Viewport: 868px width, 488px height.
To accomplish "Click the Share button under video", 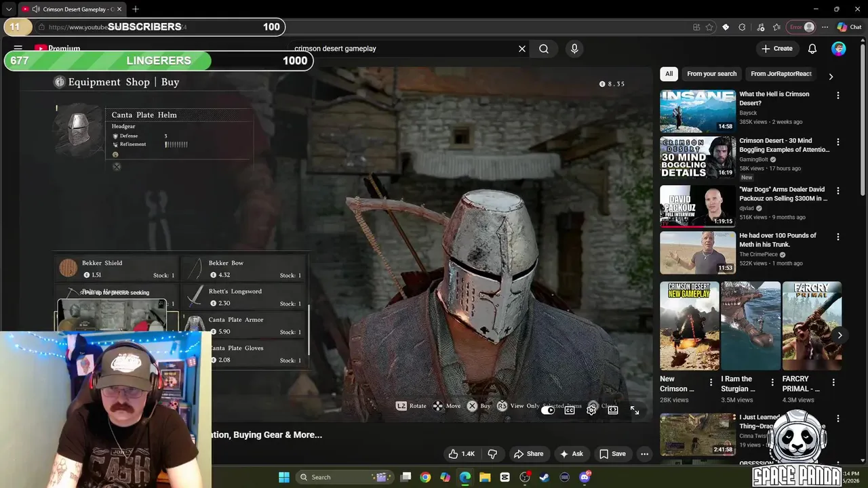I will coord(528,454).
